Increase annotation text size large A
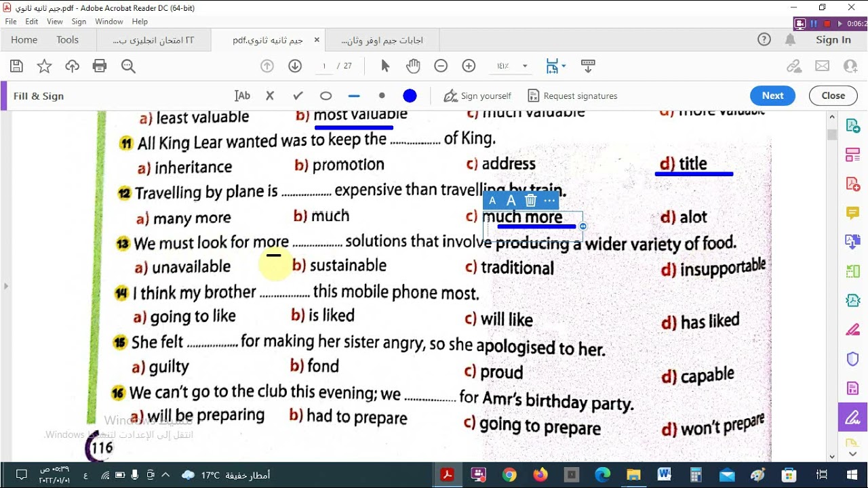 (511, 200)
